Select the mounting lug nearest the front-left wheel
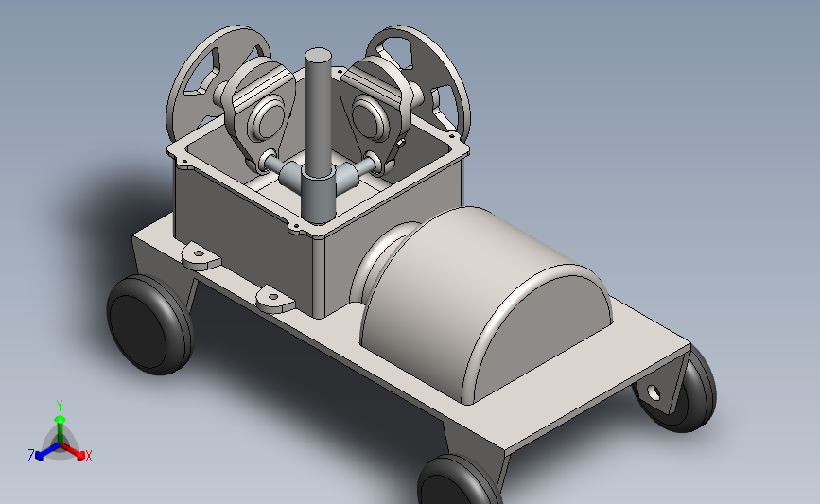Screen dimensions: 820x504 pos(201,256)
